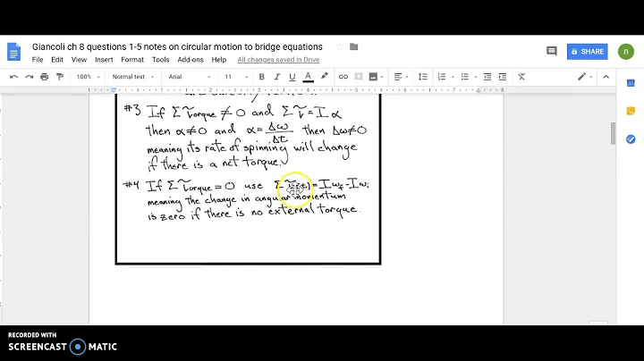The width and height of the screenshot is (644, 361).
Task: Open the Calendar side panel
Action: (x=631, y=83)
